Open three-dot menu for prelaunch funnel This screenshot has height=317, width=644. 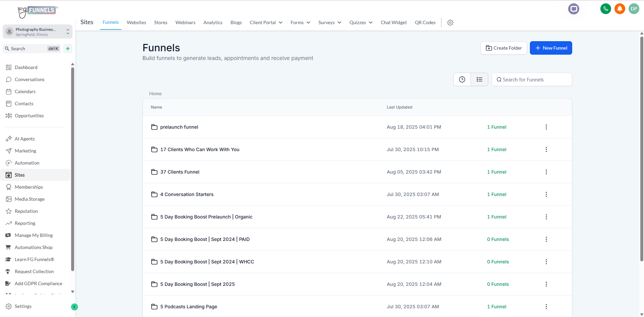pos(546,127)
